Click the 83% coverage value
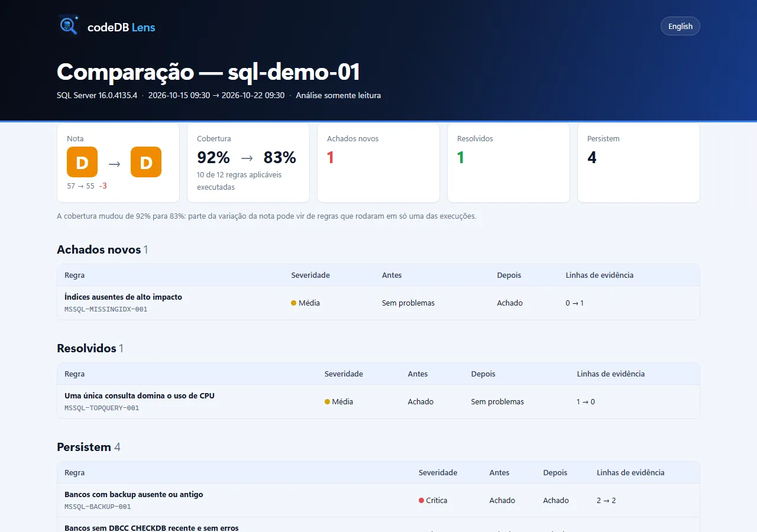Viewport: 757px width, 532px height. [x=280, y=157]
